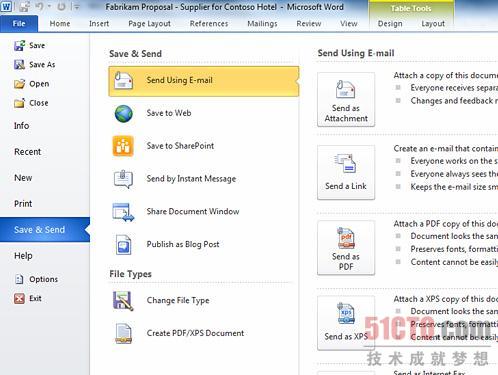Click the Open folder icon in sidebar

[19, 84]
